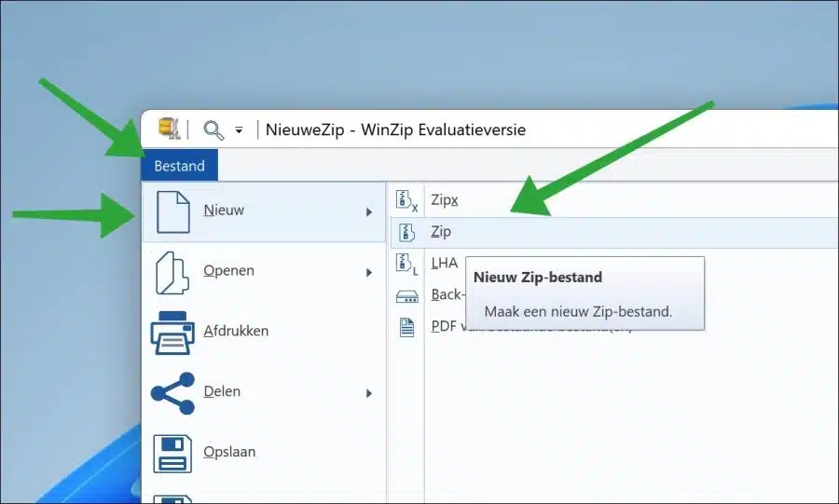Click the Back-up drive icon
This screenshot has height=504, width=839.
click(406, 296)
